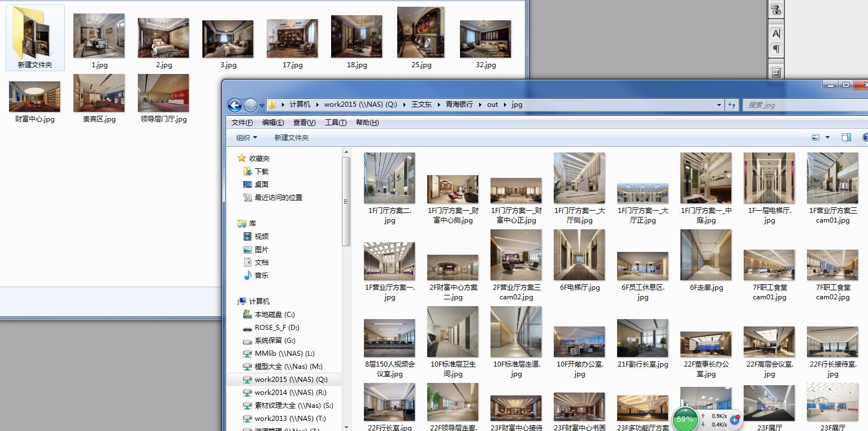Select 新建文件夹 folder in back window

[x=35, y=37]
